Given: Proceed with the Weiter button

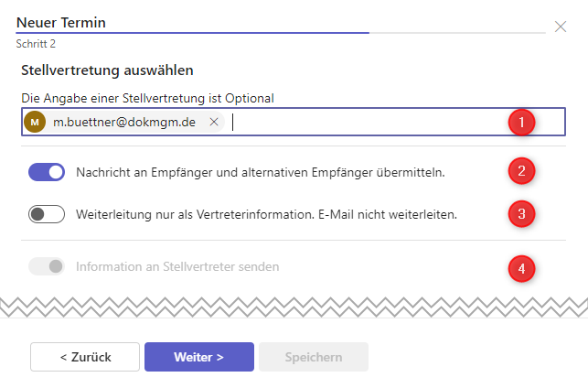Looking at the screenshot, I should point(198,357).
